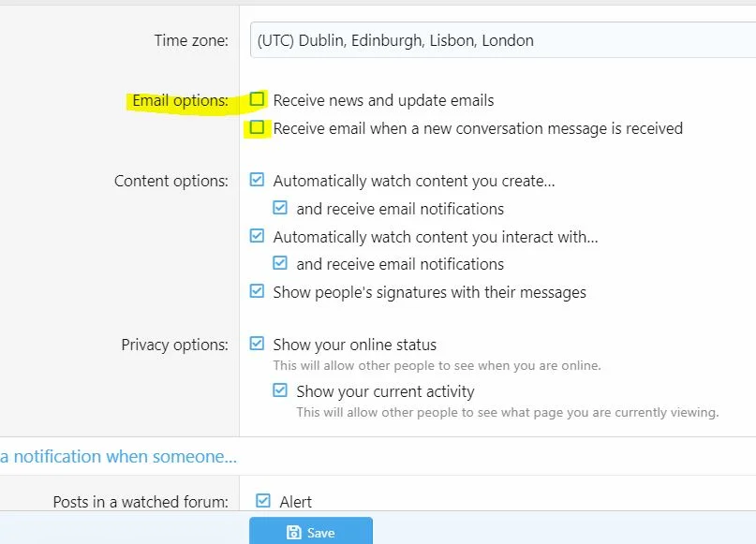Click the online status explanation hint text
Viewport: 756px width, 544px height.
tap(437, 365)
